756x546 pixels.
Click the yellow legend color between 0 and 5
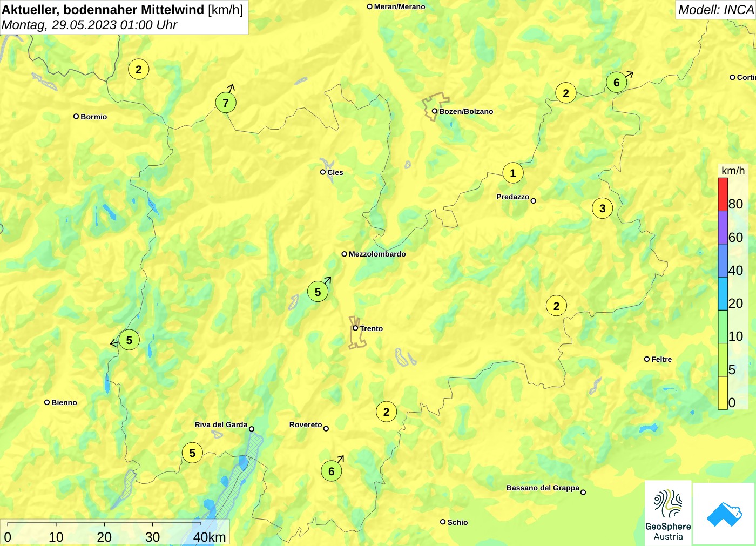click(x=723, y=393)
